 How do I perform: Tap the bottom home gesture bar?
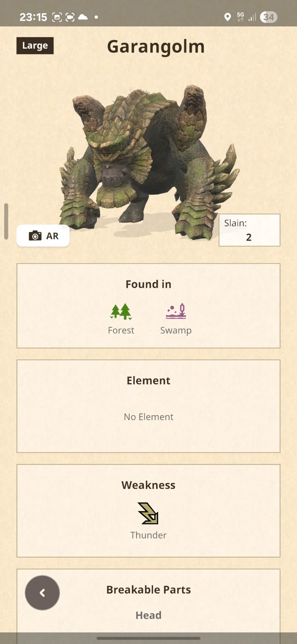148,638
